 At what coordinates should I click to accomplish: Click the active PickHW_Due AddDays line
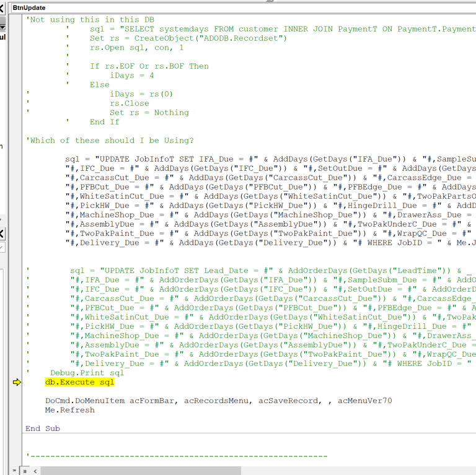pyautogui.click(x=270, y=206)
